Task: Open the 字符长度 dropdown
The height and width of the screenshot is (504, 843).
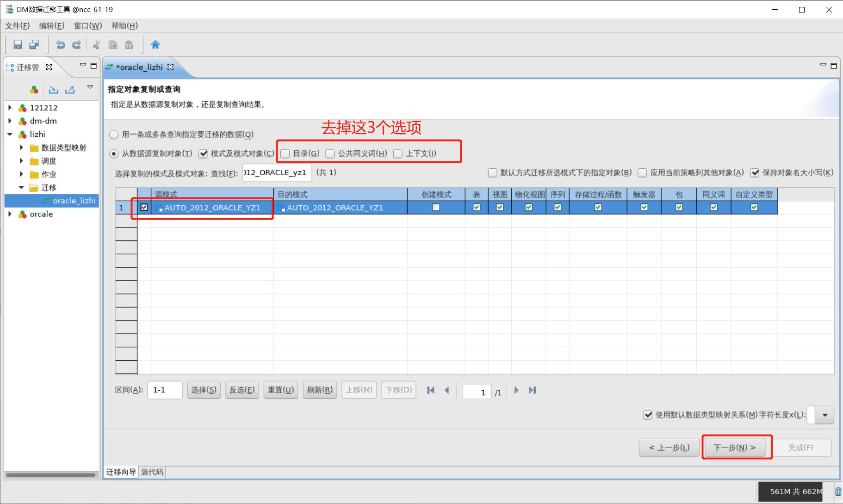Action: point(824,415)
